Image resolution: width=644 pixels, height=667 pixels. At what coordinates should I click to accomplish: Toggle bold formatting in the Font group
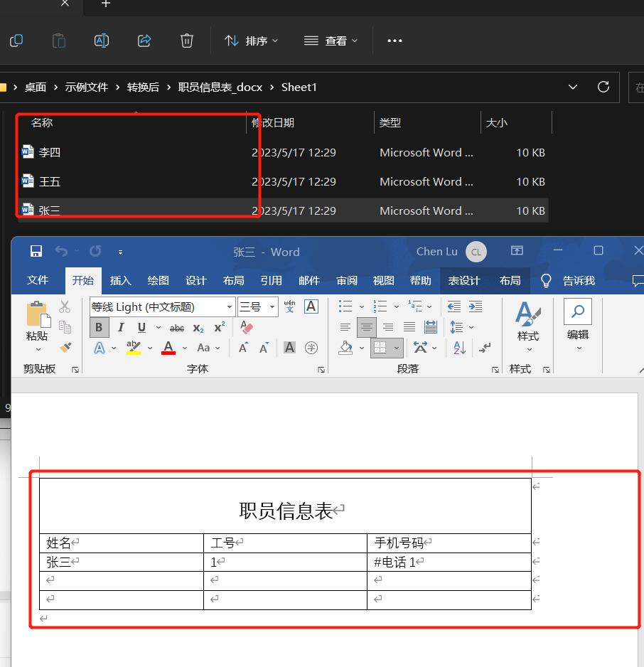pos(99,327)
